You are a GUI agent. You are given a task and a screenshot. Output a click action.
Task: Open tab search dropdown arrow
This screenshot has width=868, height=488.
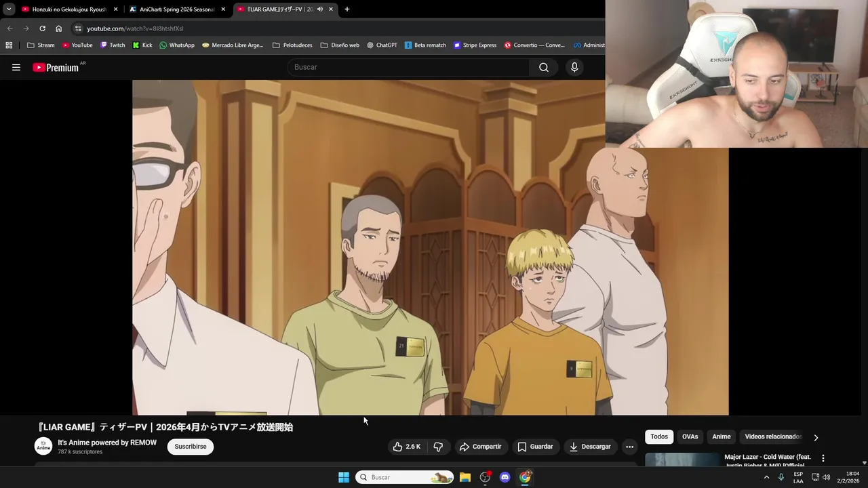coord(9,9)
